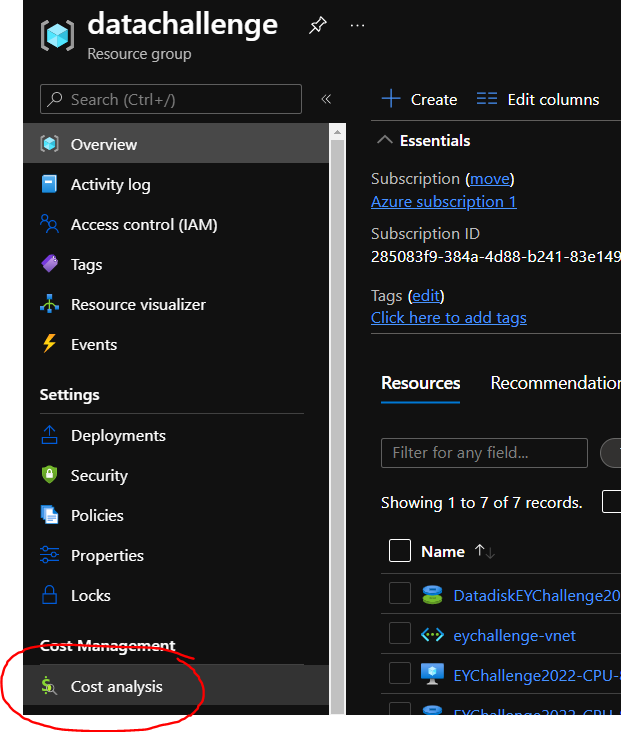Check the EYChallenge2022-CPU row checkbox
Image resolution: width=621 pixels, height=732 pixels.
pos(400,673)
